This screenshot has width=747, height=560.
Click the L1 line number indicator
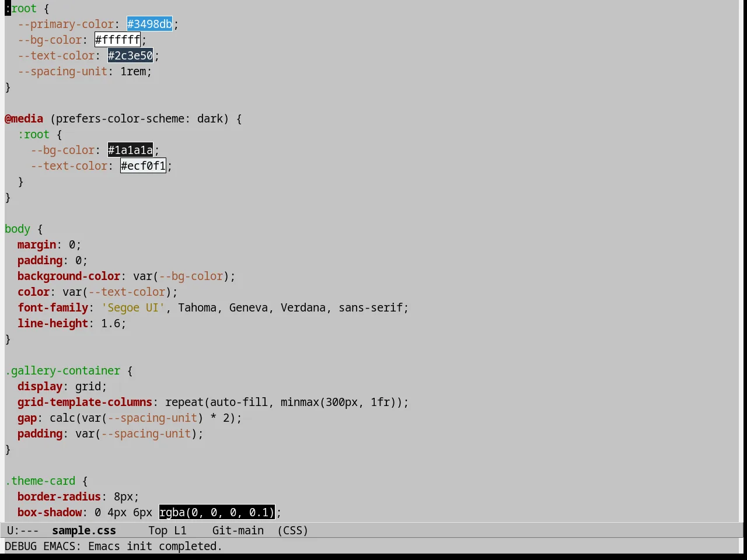click(x=180, y=530)
